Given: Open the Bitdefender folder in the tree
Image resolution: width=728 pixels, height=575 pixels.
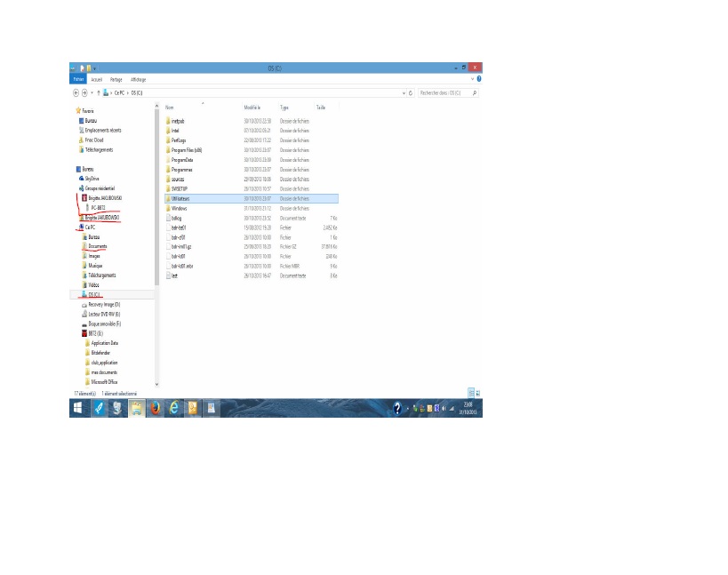Looking at the screenshot, I should click(x=100, y=353).
